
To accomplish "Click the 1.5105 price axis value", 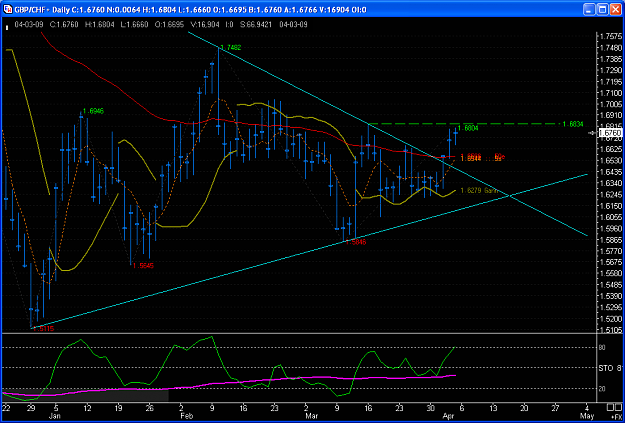I will coord(609,330).
